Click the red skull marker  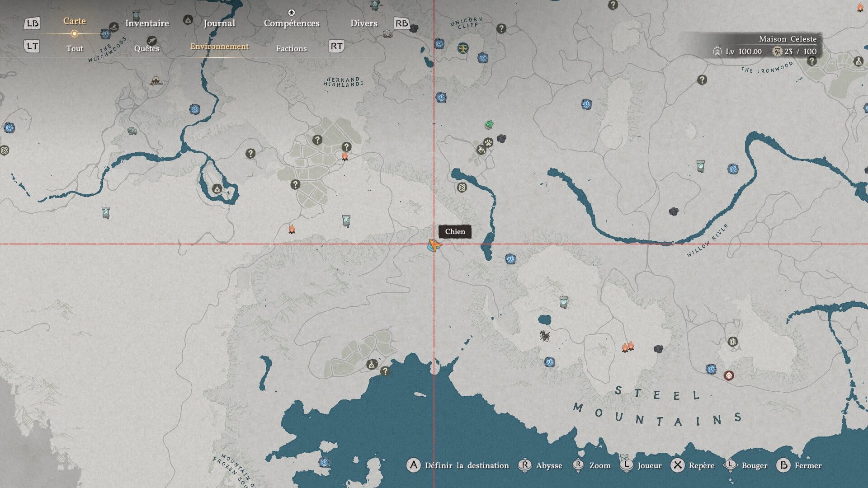pyautogui.click(x=728, y=375)
